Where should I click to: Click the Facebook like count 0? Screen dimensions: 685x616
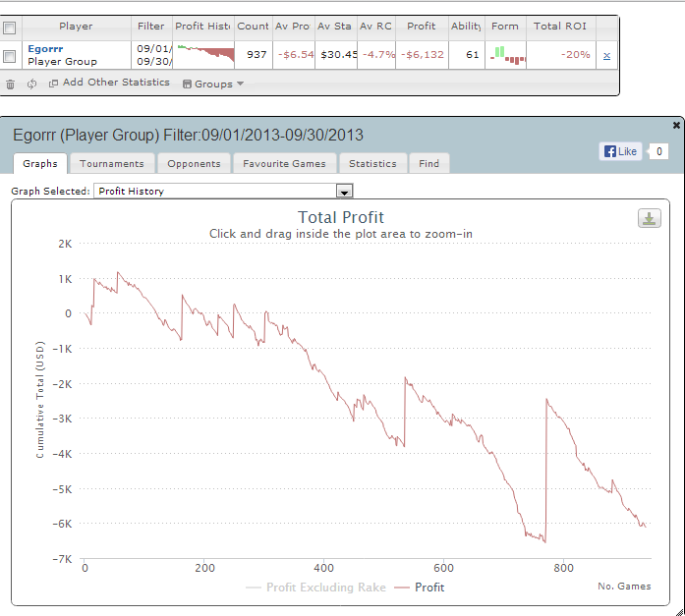(x=659, y=151)
